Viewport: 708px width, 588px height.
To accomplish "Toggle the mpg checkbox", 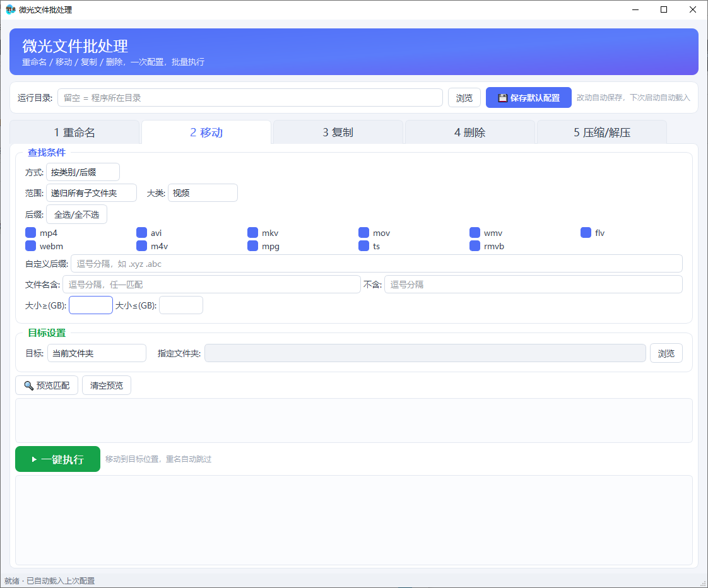I will 253,245.
